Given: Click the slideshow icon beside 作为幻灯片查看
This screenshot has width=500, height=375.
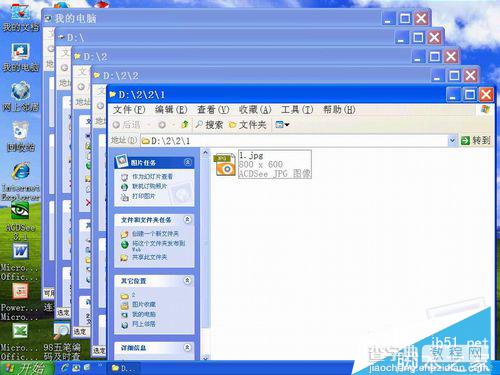Looking at the screenshot, I should [125, 177].
